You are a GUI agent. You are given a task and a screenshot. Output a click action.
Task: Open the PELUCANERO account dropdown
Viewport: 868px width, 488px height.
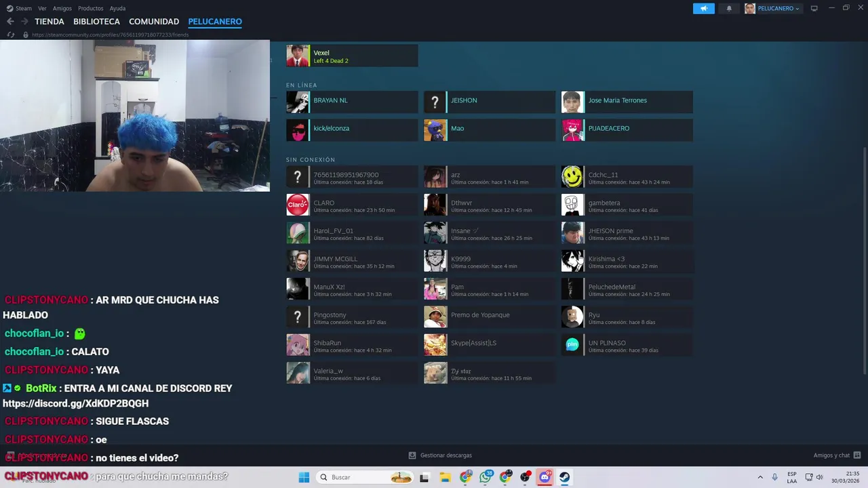773,8
